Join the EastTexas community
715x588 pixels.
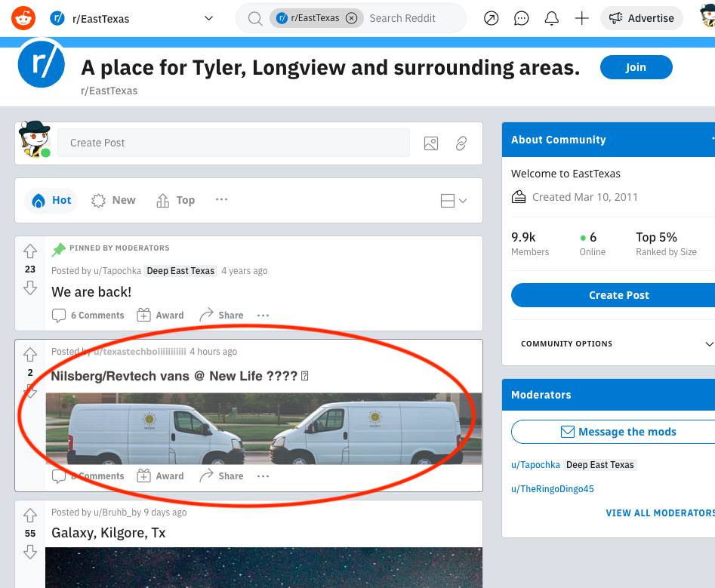click(636, 67)
